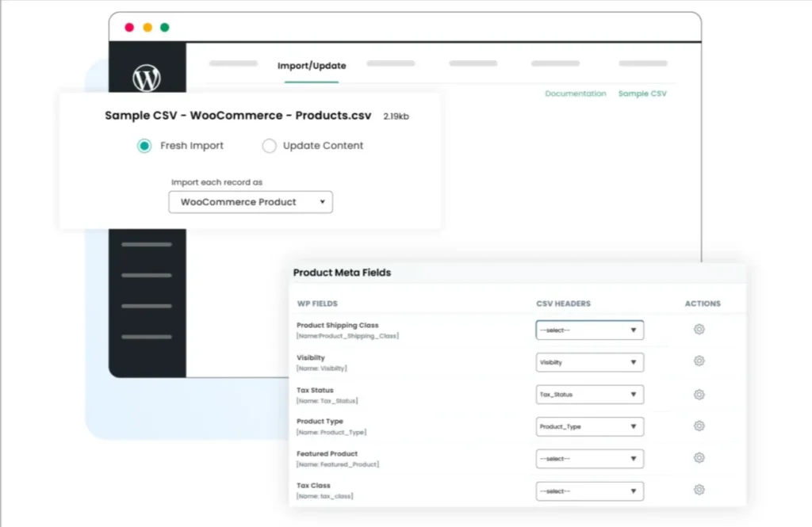The width and height of the screenshot is (812, 527).
Task: Select the first sidebar menu item
Action: tap(147, 246)
